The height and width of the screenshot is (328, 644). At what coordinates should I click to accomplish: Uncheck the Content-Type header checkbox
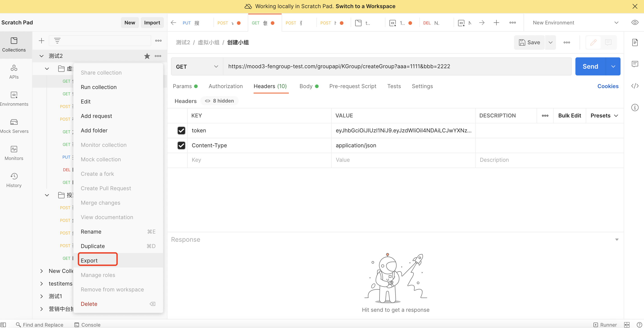click(x=181, y=145)
